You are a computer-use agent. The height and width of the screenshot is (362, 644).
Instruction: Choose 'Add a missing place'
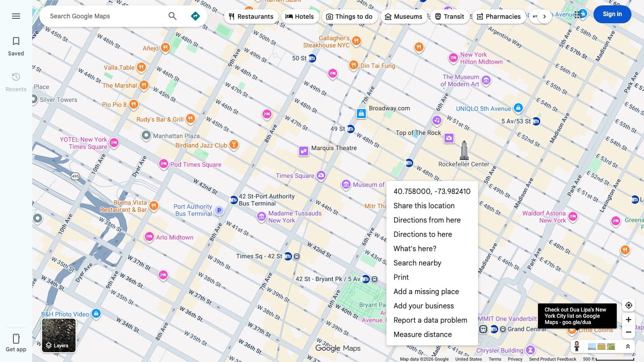[x=432, y=291]
